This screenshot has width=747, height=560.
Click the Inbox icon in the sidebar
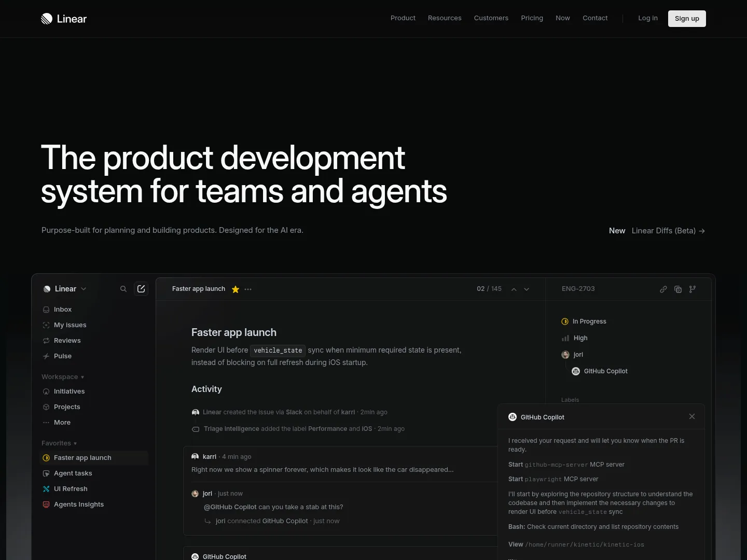46,310
